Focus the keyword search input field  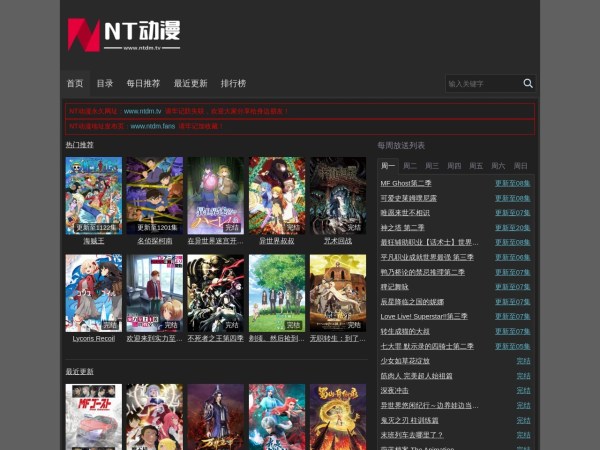point(482,84)
